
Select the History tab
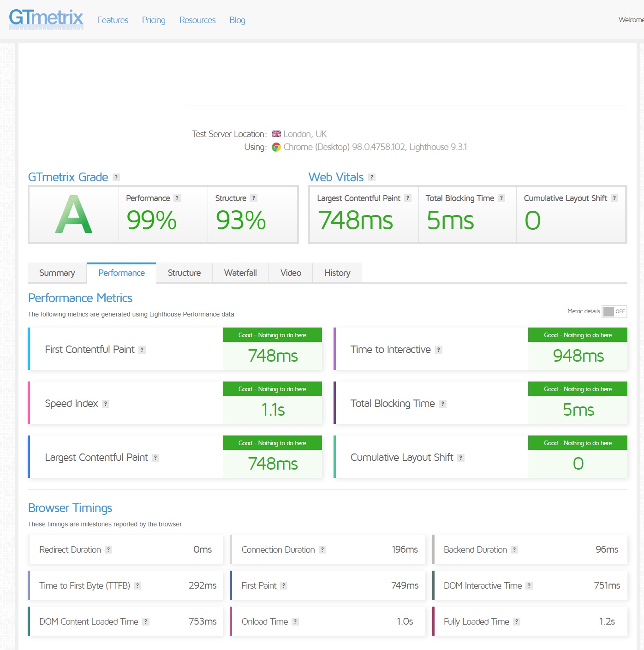[x=337, y=273]
